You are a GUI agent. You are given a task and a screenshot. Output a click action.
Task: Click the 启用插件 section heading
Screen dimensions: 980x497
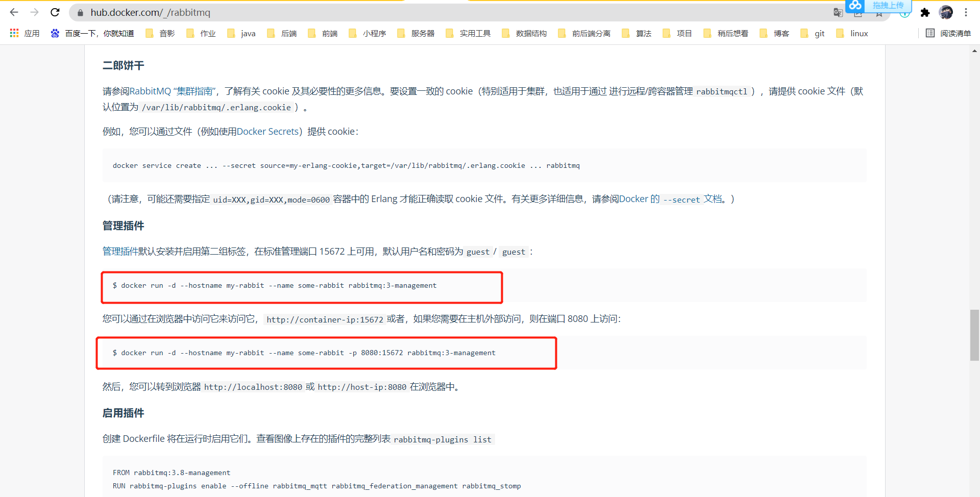click(x=124, y=413)
